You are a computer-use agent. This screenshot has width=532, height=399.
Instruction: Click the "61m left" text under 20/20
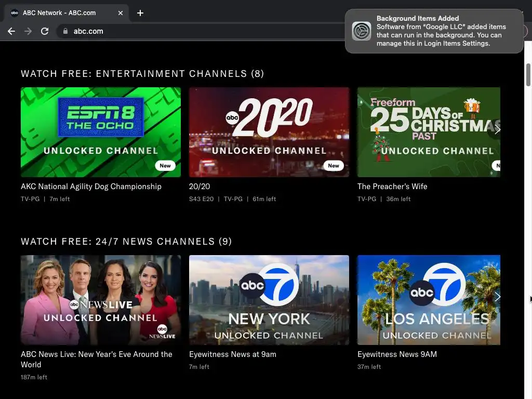pos(264,199)
